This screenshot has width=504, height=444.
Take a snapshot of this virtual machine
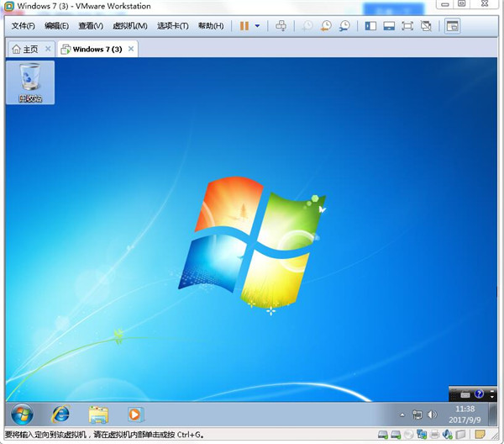click(307, 26)
